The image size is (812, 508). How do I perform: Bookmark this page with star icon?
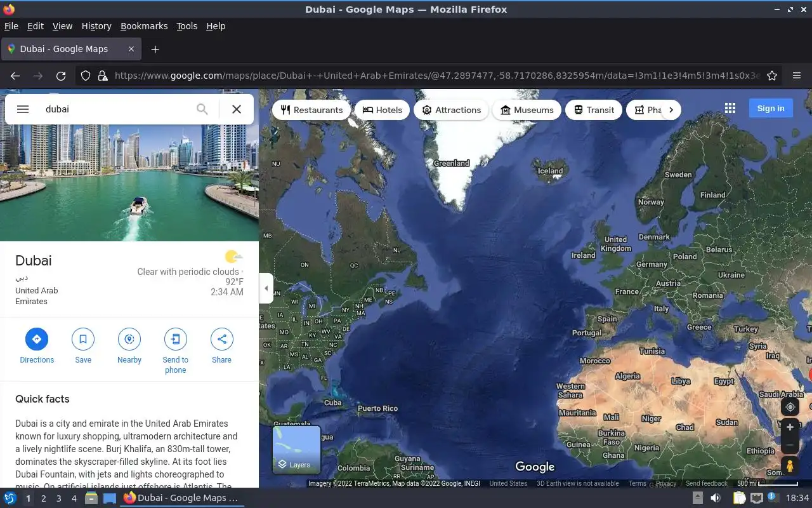pos(772,76)
